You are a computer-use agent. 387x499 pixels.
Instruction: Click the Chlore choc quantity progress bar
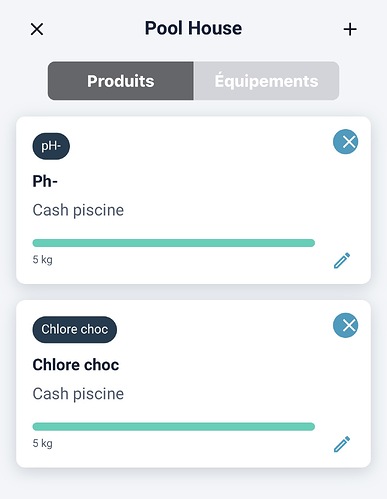tap(174, 426)
